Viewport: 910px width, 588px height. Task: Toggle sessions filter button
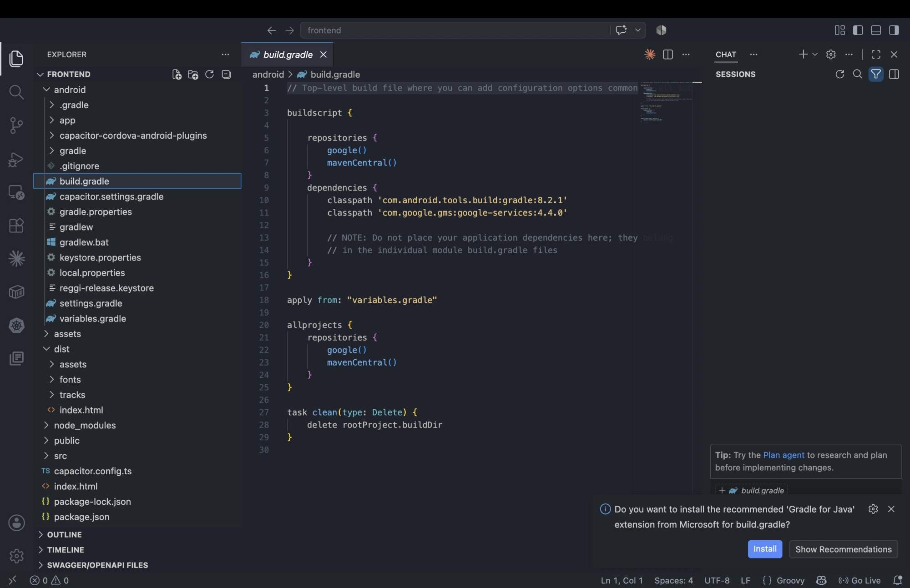tap(876, 74)
